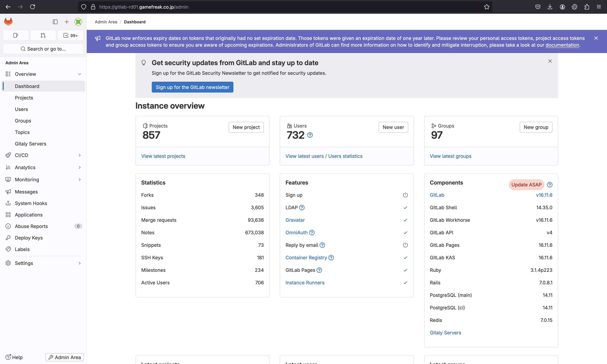Open Users statistics link
The width and height of the screenshot is (607, 364).
(x=345, y=156)
